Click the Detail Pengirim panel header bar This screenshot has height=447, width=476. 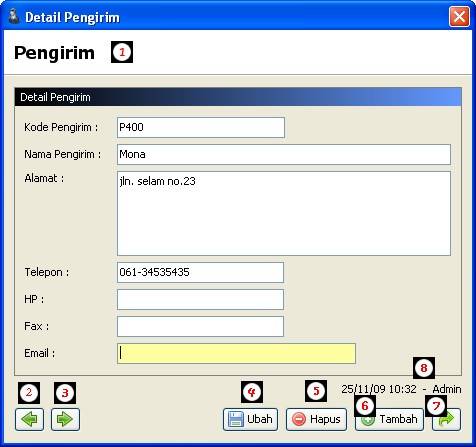click(238, 97)
